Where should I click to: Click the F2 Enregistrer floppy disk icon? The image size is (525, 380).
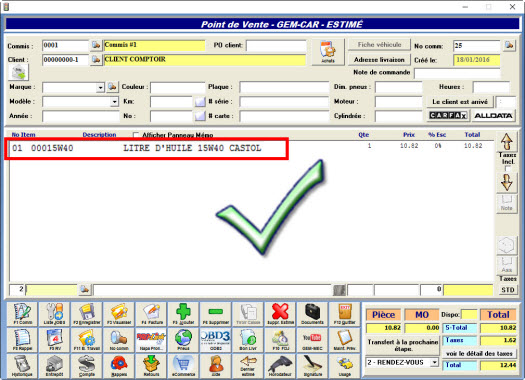pos(87,314)
